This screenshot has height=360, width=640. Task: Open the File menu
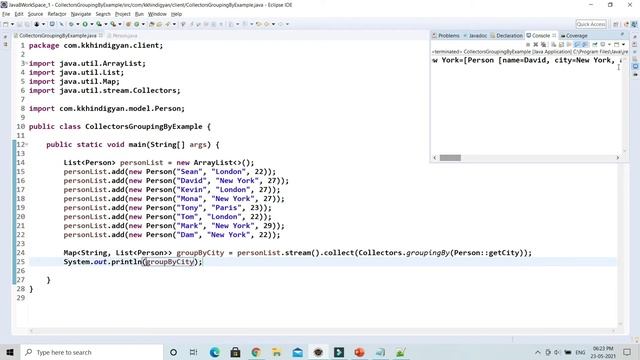[x=6, y=14]
